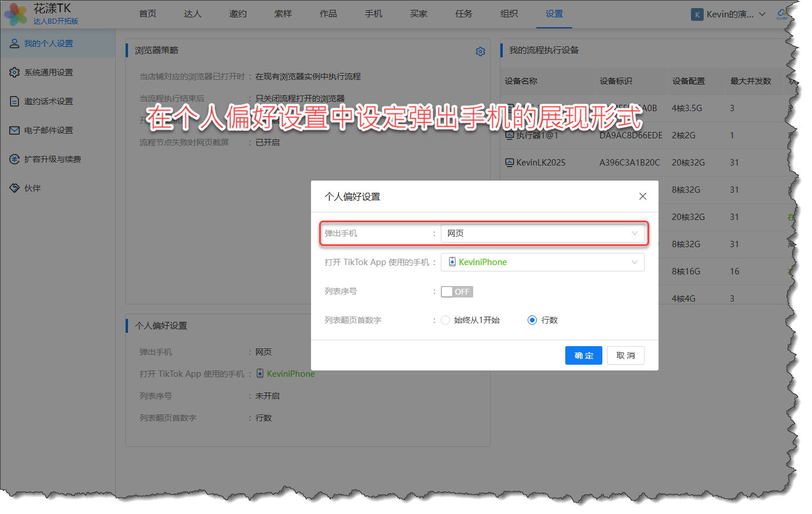Click the 电子邮件设置 envelope icon

point(14,130)
